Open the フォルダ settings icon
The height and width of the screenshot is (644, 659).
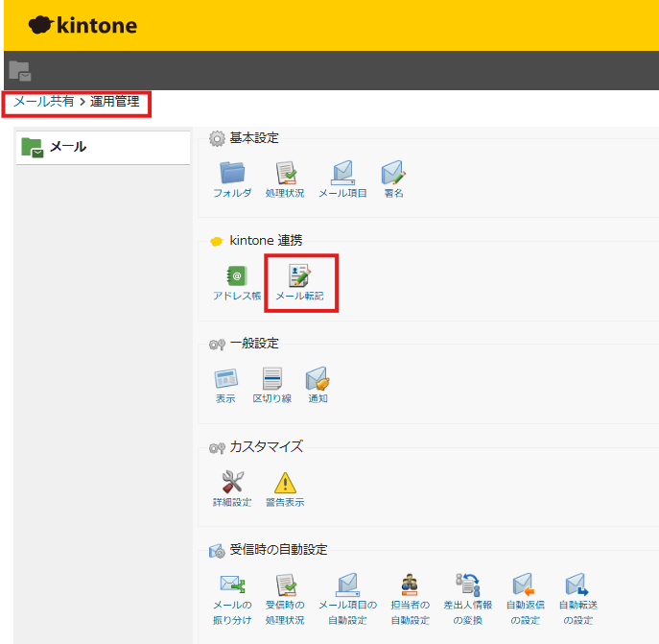point(232,173)
